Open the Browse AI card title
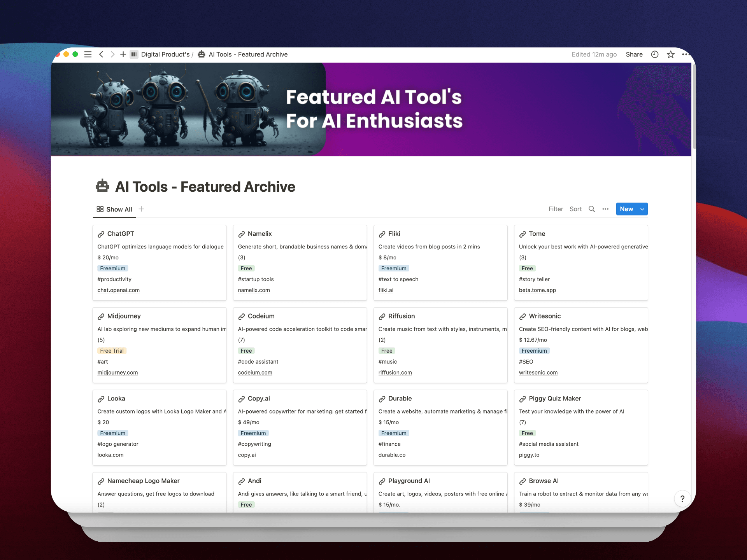This screenshot has width=747, height=560. (544, 481)
